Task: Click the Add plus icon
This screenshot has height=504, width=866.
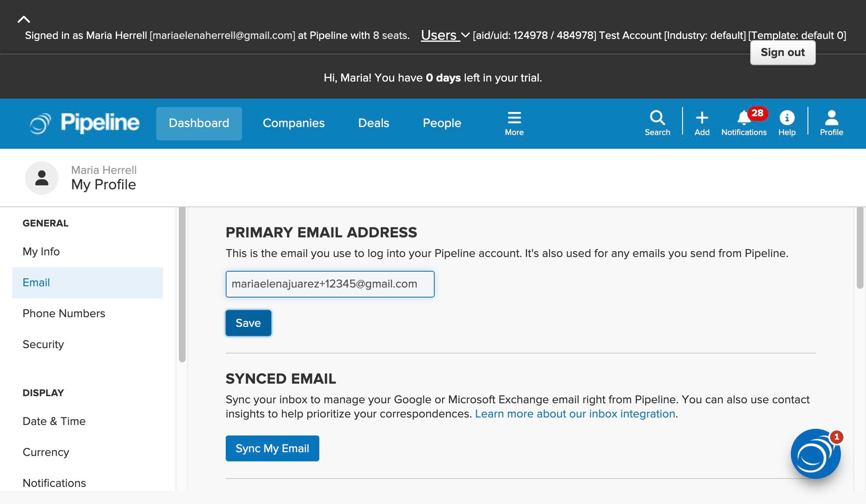Action: 702,118
